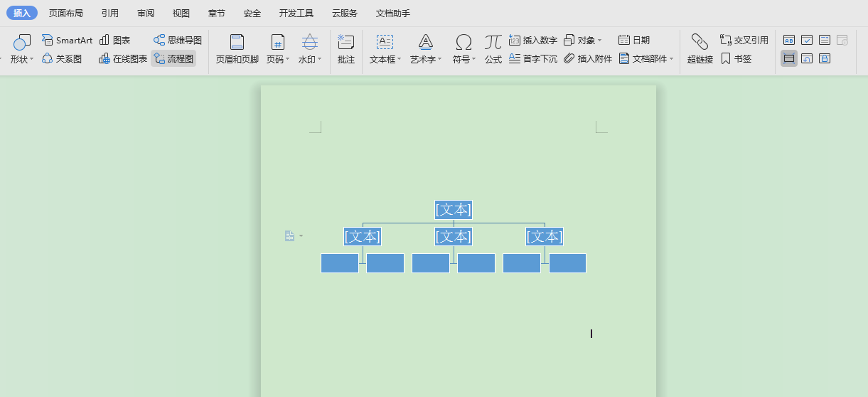Image resolution: width=868 pixels, height=397 pixels.
Task: Insert Attachment (插入附件)
Action: pyautogui.click(x=588, y=59)
